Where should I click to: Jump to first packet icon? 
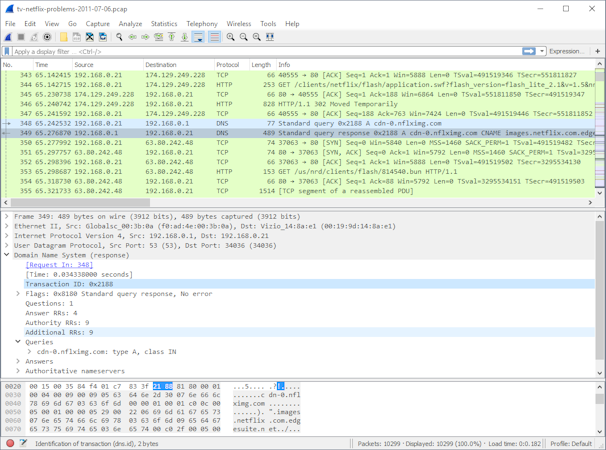(x=172, y=37)
